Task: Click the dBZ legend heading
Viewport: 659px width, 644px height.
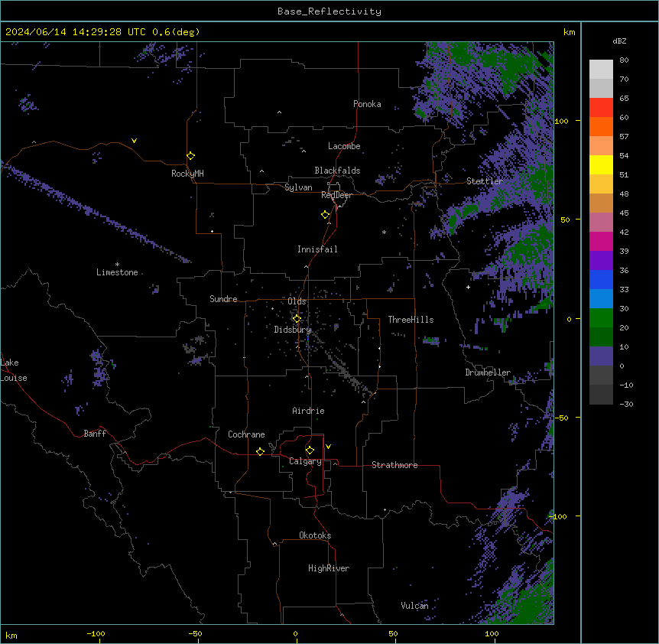Action: [x=619, y=41]
